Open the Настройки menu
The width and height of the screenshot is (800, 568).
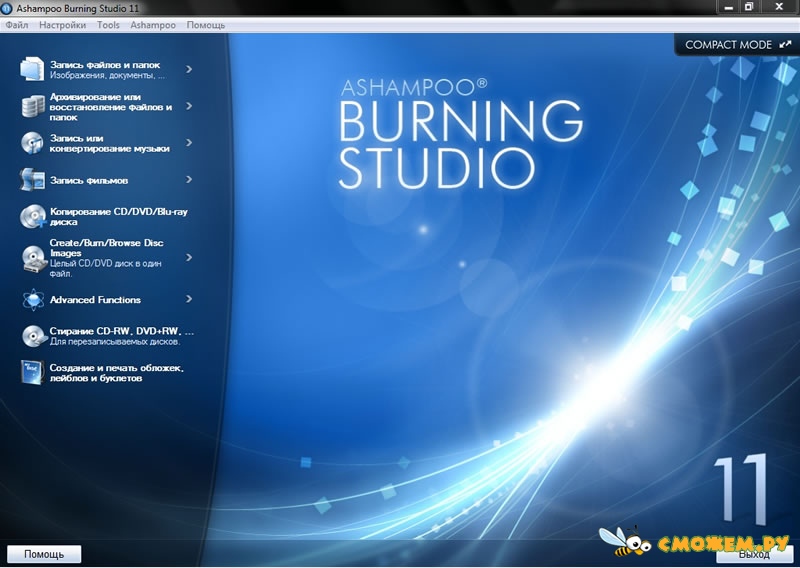[x=62, y=25]
